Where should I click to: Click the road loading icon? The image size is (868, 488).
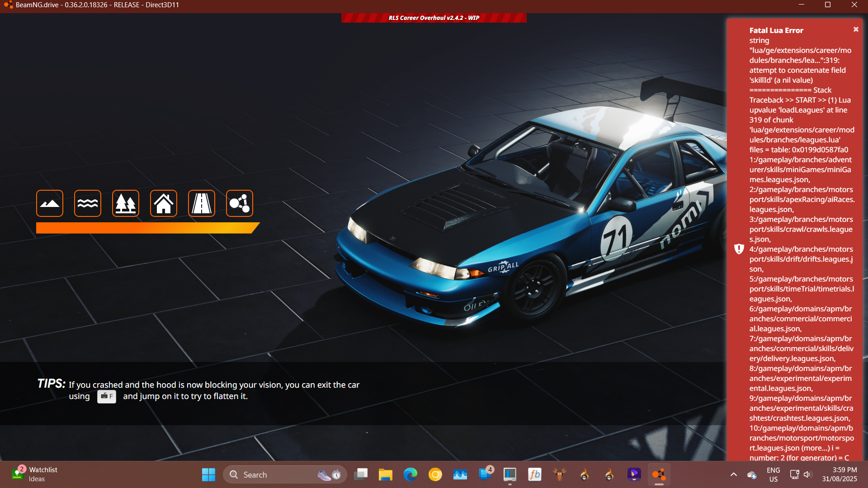tap(202, 203)
